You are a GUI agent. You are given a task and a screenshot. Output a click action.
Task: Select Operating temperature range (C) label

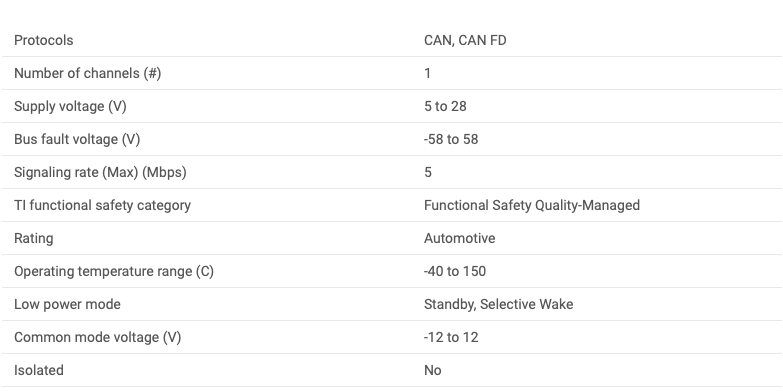coord(114,271)
